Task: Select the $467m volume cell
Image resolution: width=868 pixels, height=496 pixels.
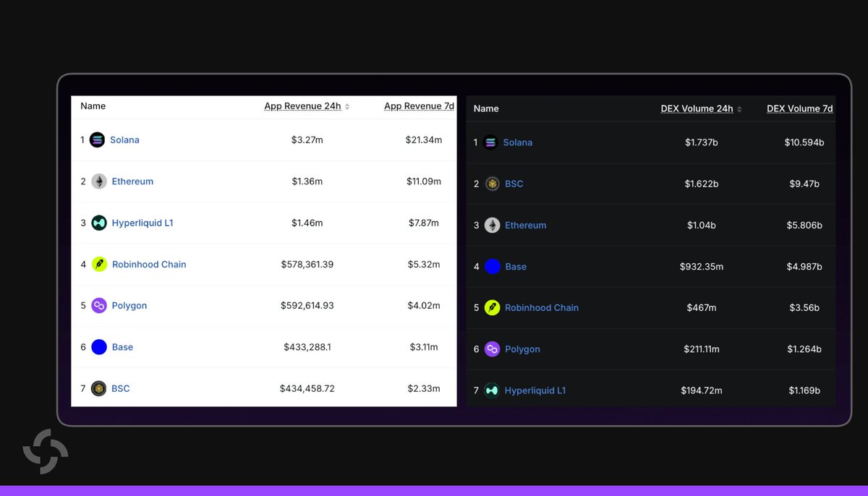Action: click(702, 307)
